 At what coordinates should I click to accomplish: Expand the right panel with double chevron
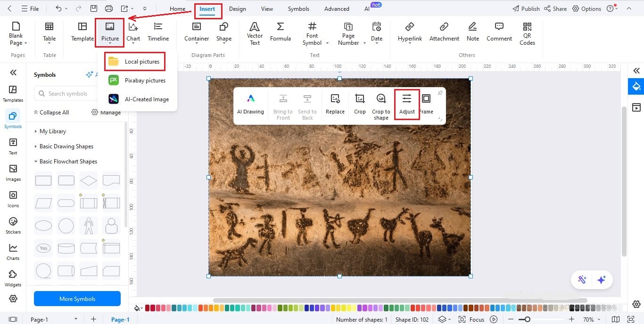[636, 71]
